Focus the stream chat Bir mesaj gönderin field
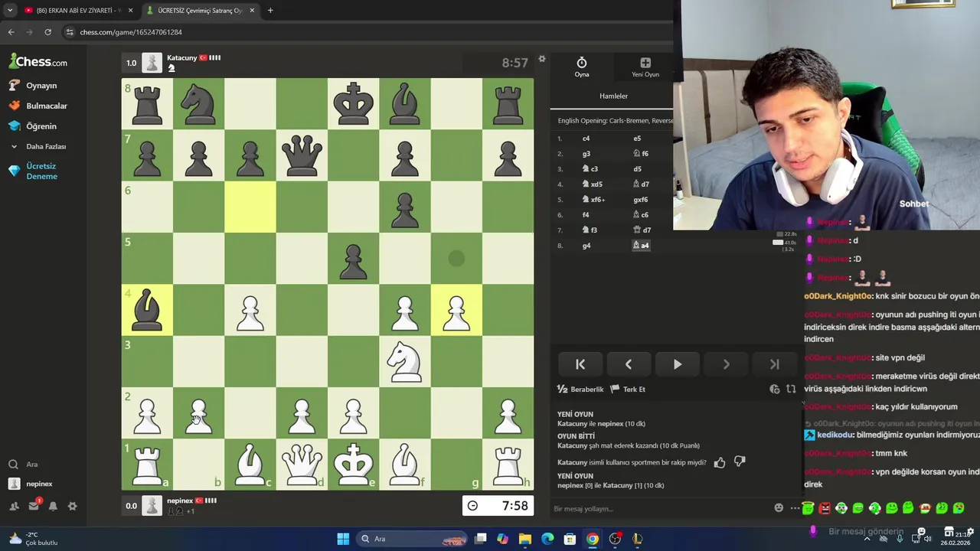This screenshot has width=980, height=551. click(x=865, y=531)
